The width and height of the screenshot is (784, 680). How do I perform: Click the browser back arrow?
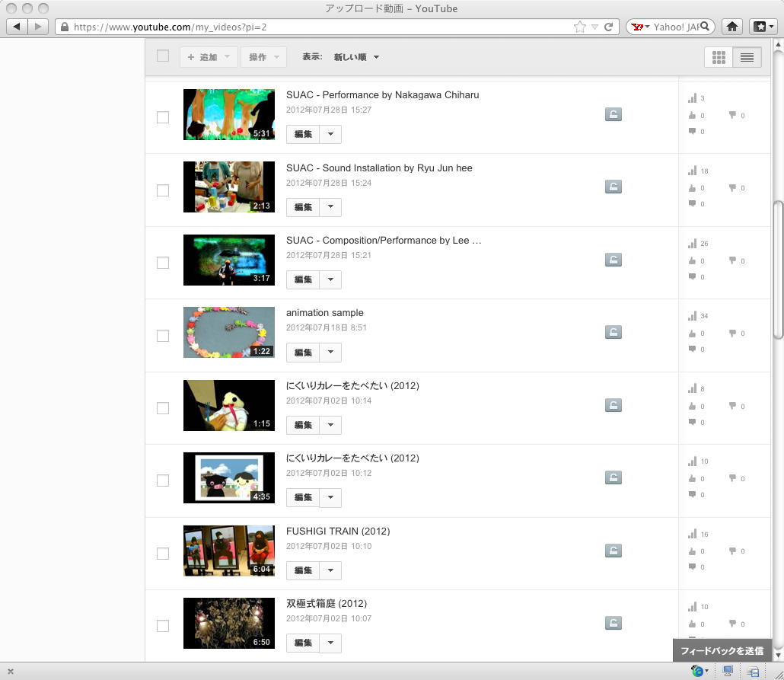click(17, 27)
